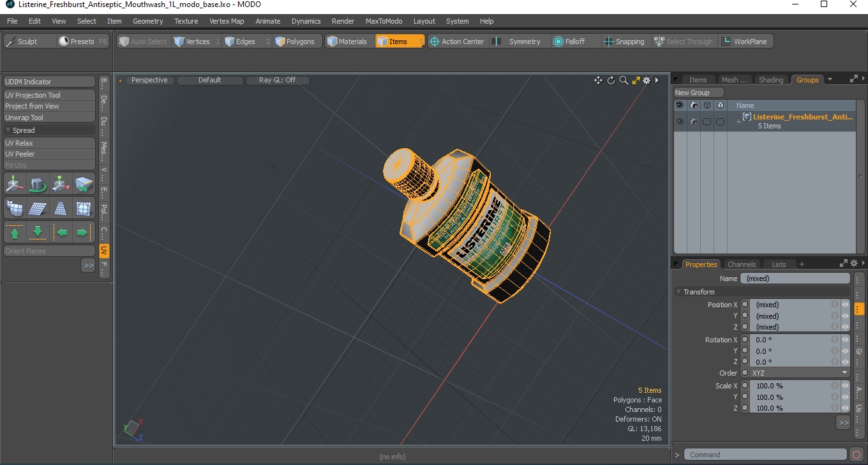Switch to the Shading tab
Viewport: 868px width, 465px height.
pyautogui.click(x=771, y=80)
